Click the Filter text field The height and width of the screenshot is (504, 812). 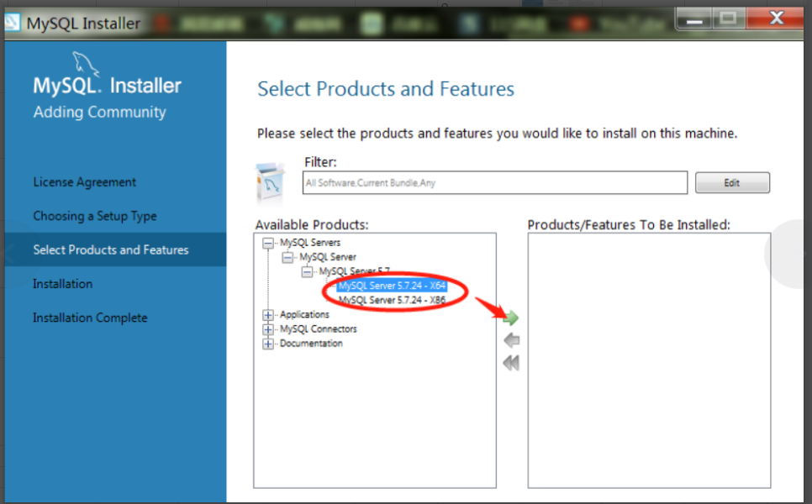495,182
